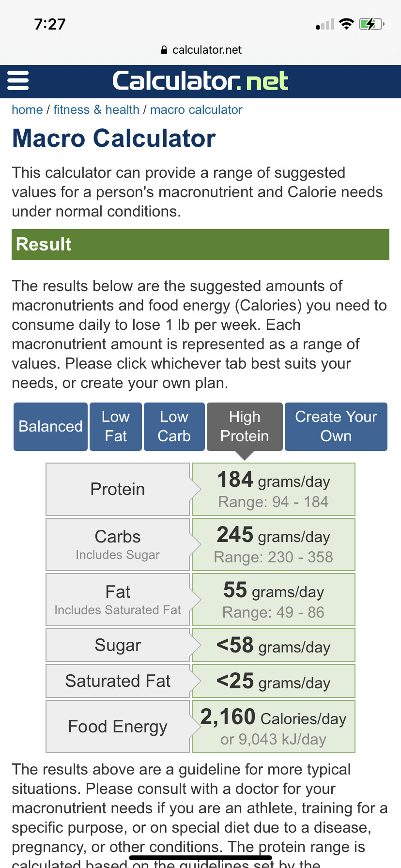
Task: Open the fitness & health breadcrumb link
Action: [x=96, y=110]
